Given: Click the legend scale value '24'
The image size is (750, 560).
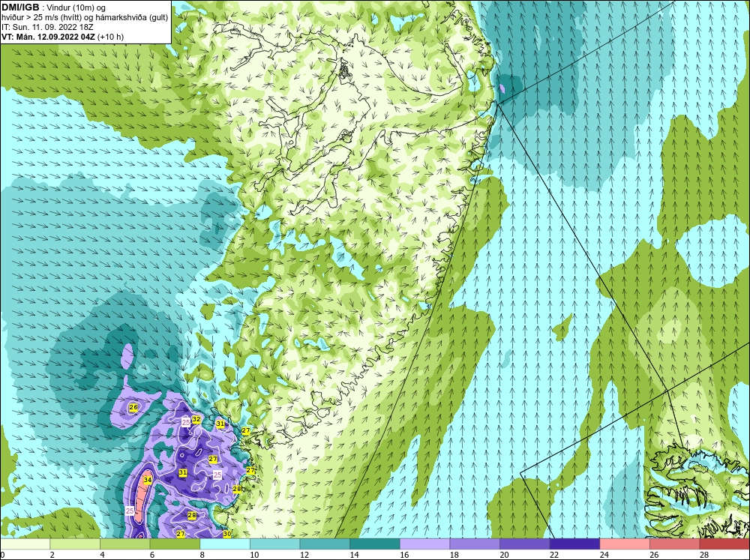Looking at the screenshot, I should (x=604, y=555).
